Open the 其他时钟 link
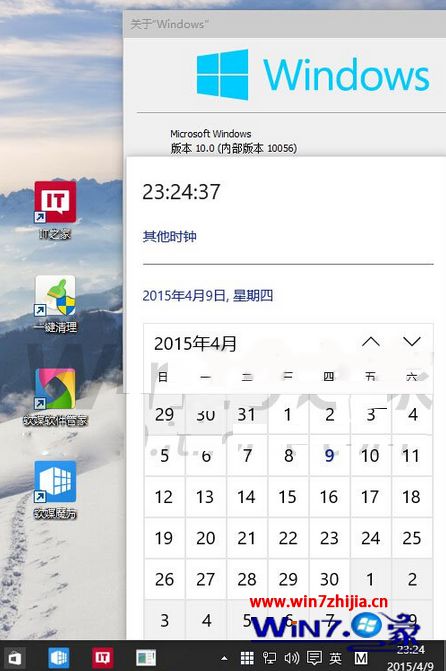This screenshot has height=671, width=446. pyautogui.click(x=169, y=236)
